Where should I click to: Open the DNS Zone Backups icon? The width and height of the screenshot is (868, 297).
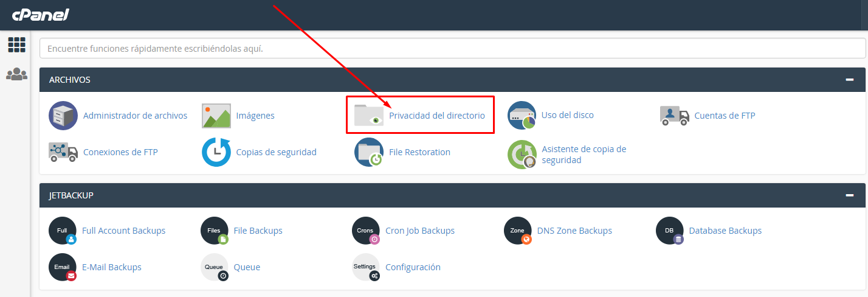[518, 231]
